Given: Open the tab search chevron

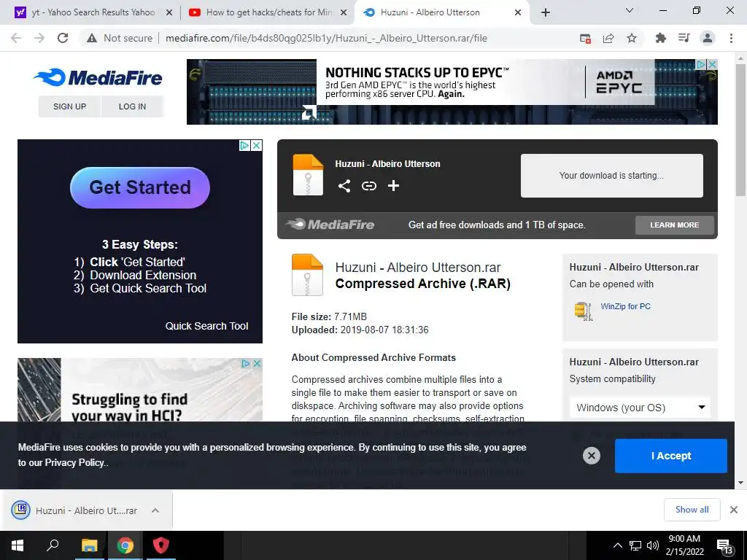Looking at the screenshot, I should pyautogui.click(x=630, y=10).
